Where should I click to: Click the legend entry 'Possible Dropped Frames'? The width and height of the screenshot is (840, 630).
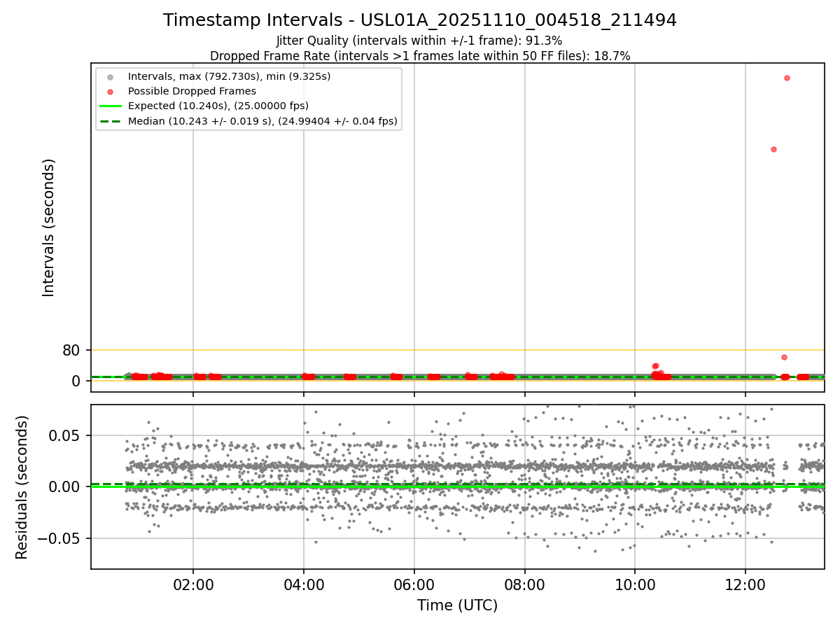pos(192,91)
